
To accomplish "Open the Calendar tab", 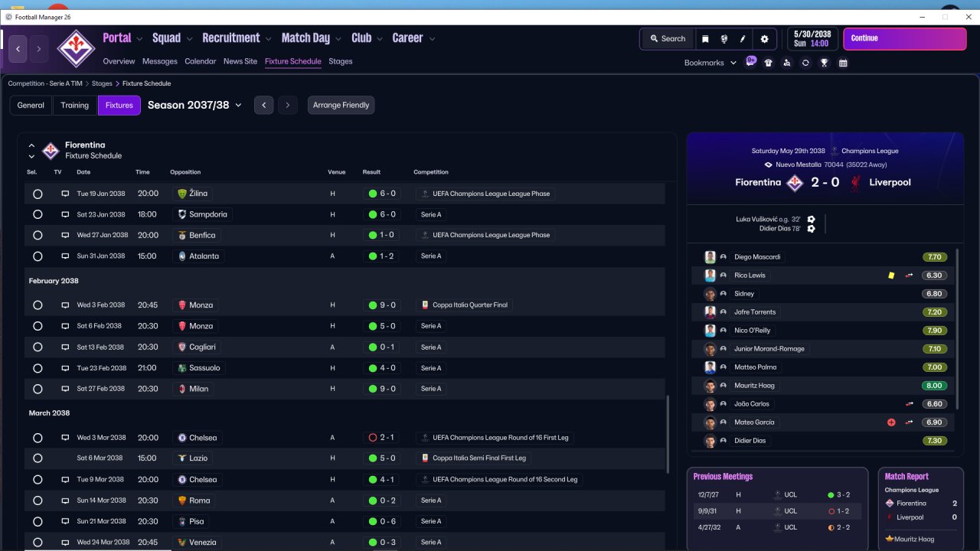I will (x=201, y=61).
